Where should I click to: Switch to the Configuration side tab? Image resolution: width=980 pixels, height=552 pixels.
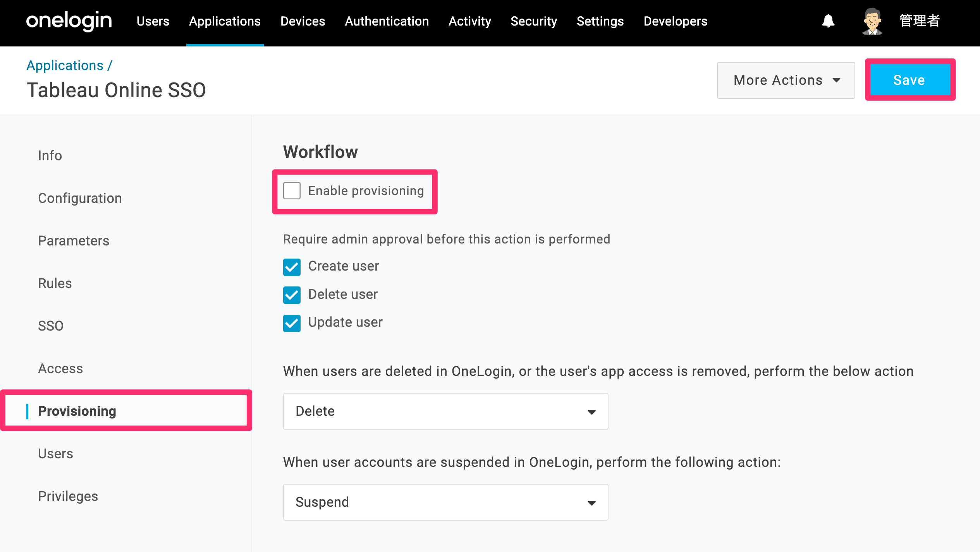coord(80,198)
